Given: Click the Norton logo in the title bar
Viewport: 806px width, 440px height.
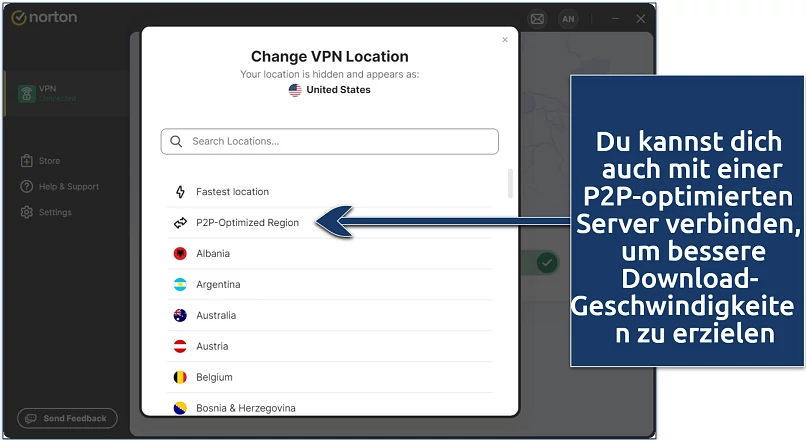Looking at the screenshot, I should pyautogui.click(x=44, y=17).
